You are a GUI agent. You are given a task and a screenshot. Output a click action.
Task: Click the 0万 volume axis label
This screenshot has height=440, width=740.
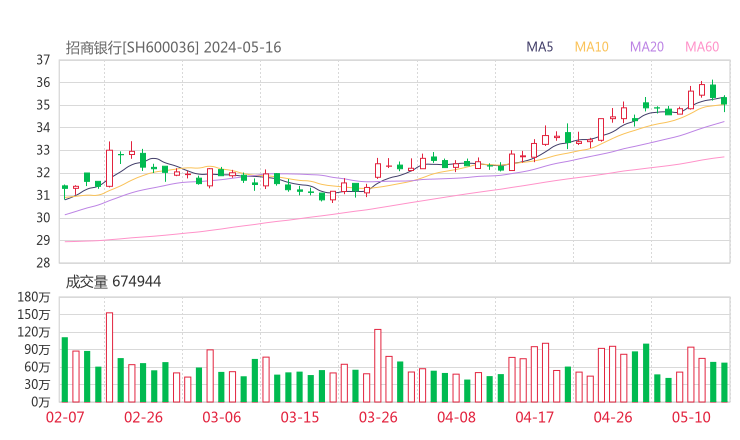tap(41, 402)
